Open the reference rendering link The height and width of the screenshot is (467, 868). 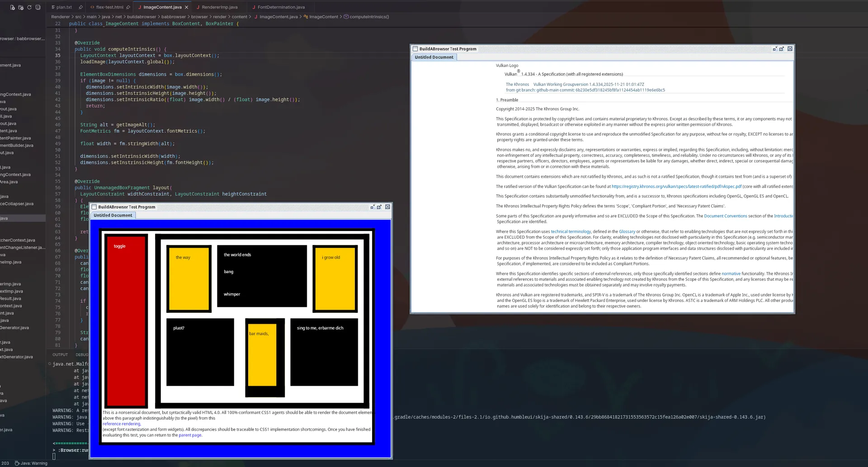[x=121, y=424]
